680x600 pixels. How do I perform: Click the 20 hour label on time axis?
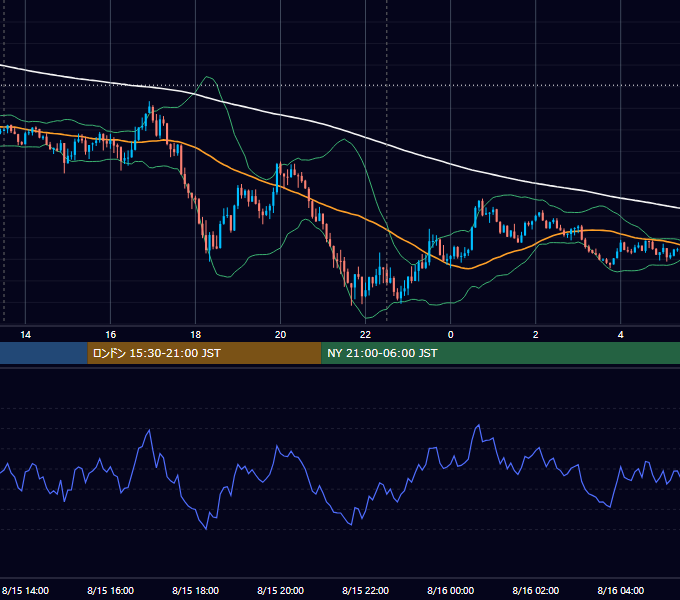tap(281, 335)
